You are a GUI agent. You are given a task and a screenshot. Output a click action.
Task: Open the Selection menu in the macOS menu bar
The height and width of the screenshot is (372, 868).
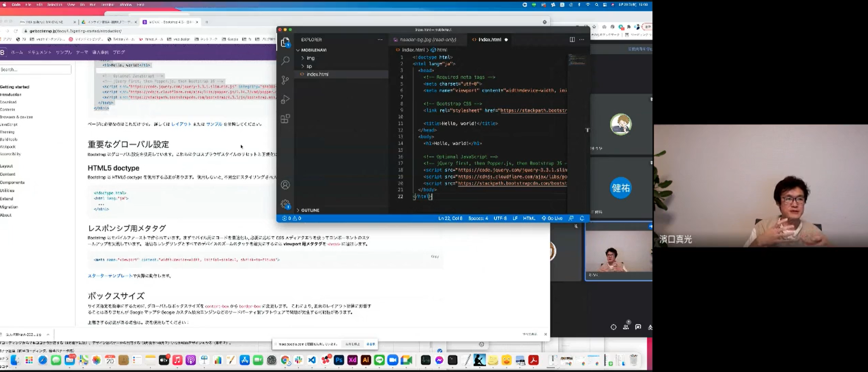coord(55,5)
